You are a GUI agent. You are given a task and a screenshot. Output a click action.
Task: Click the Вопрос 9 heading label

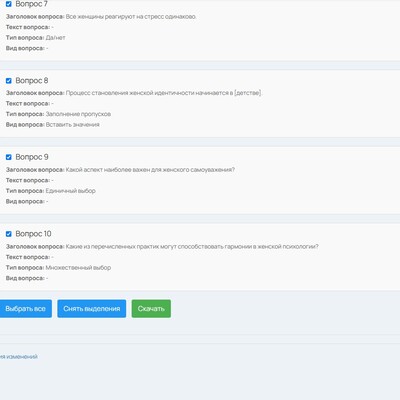pos(32,157)
